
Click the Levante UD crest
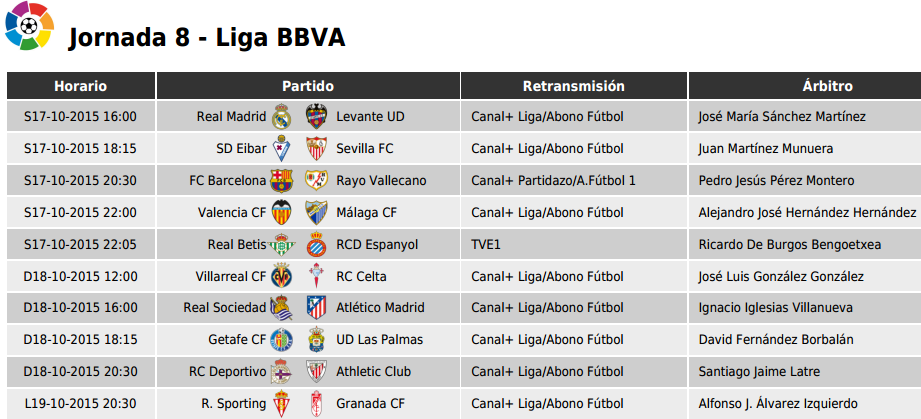(x=317, y=116)
